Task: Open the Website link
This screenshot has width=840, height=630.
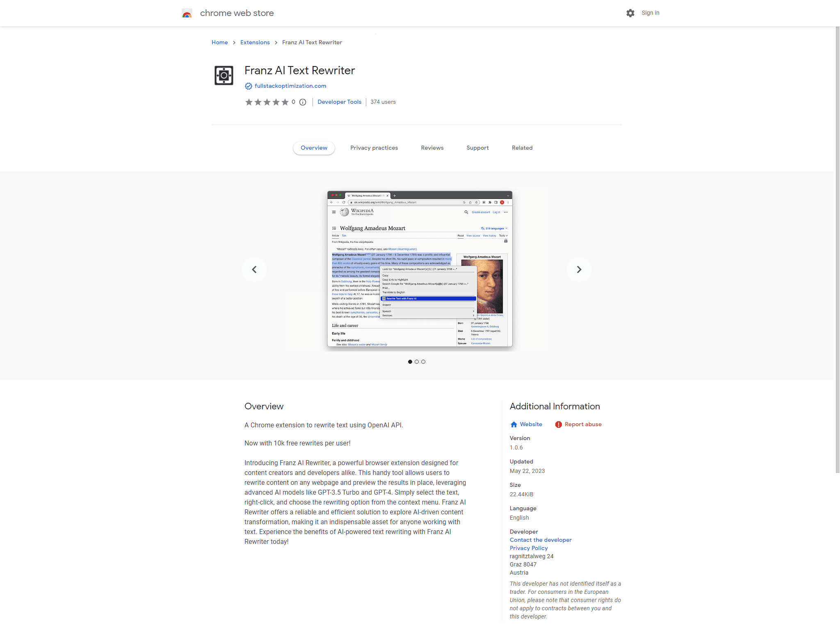Action: pos(531,425)
